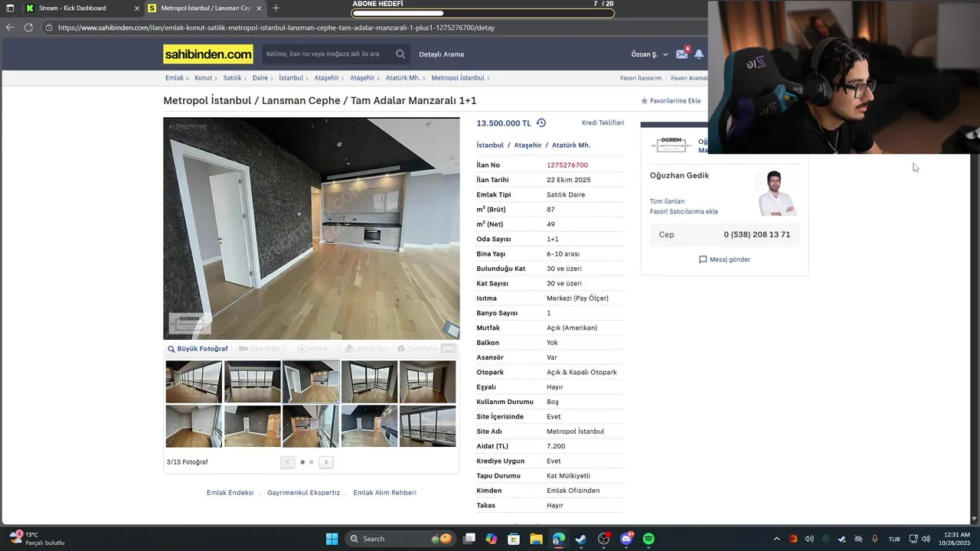
Task: Open File Explorer from taskbar
Action: coord(536,539)
